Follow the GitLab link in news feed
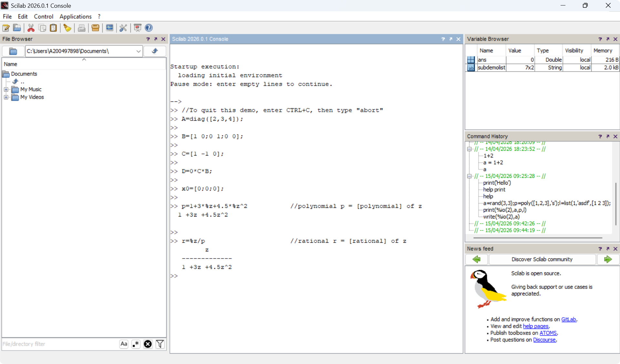 (x=568, y=319)
